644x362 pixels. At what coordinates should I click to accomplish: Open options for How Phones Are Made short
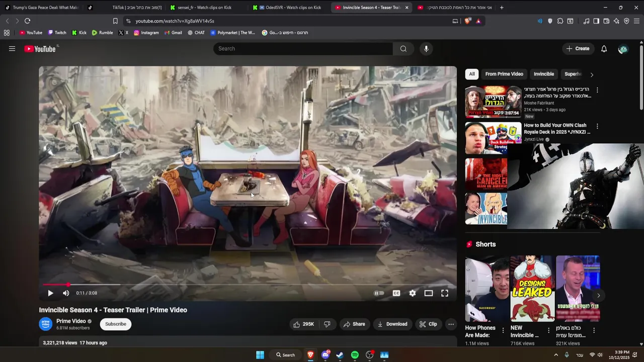tap(503, 330)
